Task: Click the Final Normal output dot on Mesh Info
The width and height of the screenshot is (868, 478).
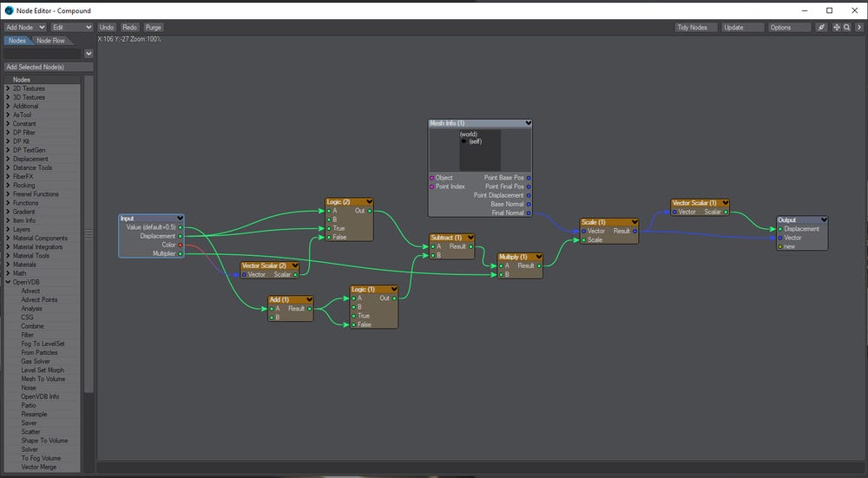Action: point(529,213)
